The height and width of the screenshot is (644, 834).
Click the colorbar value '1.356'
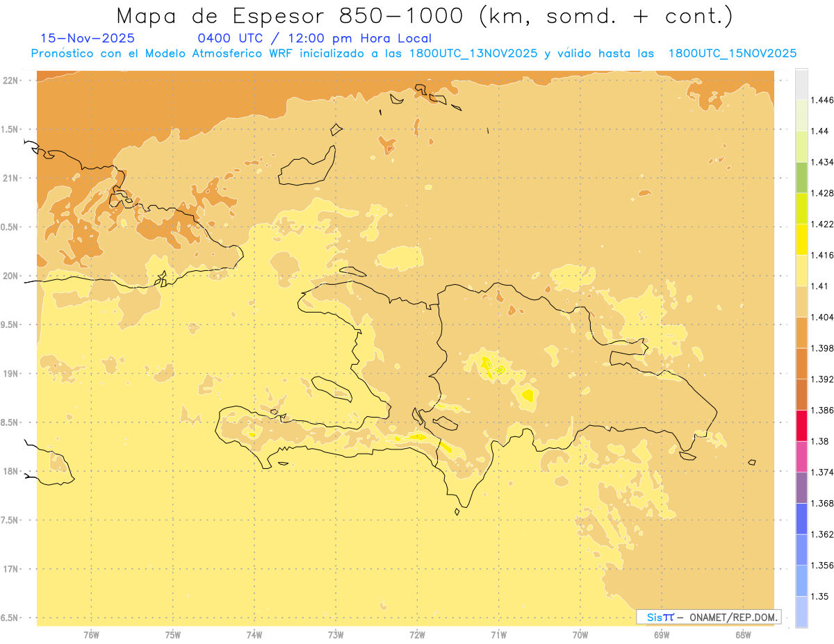[x=822, y=565]
